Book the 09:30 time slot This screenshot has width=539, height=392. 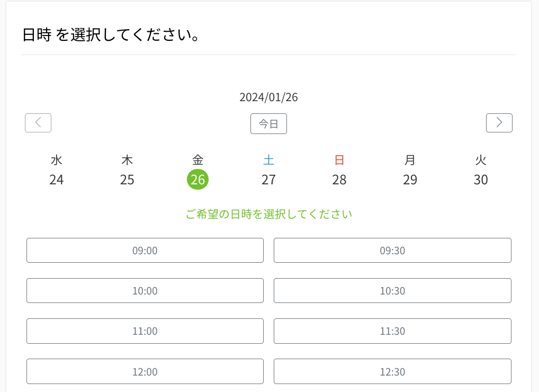[392, 250]
